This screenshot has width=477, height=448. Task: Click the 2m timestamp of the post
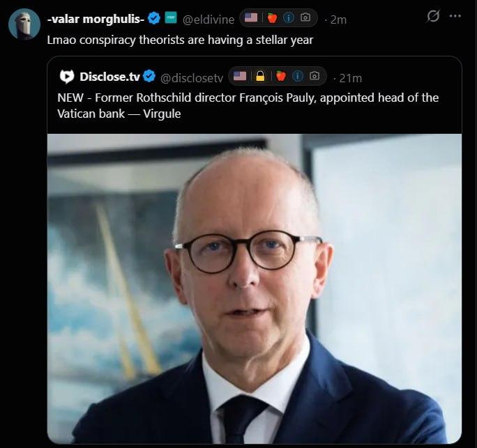(338, 20)
